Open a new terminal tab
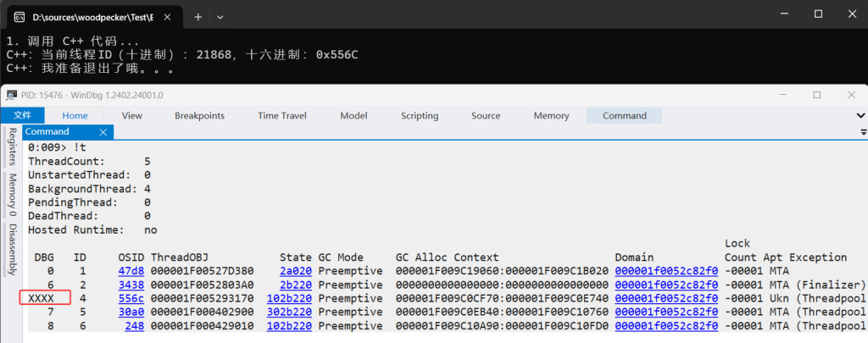868x343 pixels. pyautogui.click(x=198, y=16)
